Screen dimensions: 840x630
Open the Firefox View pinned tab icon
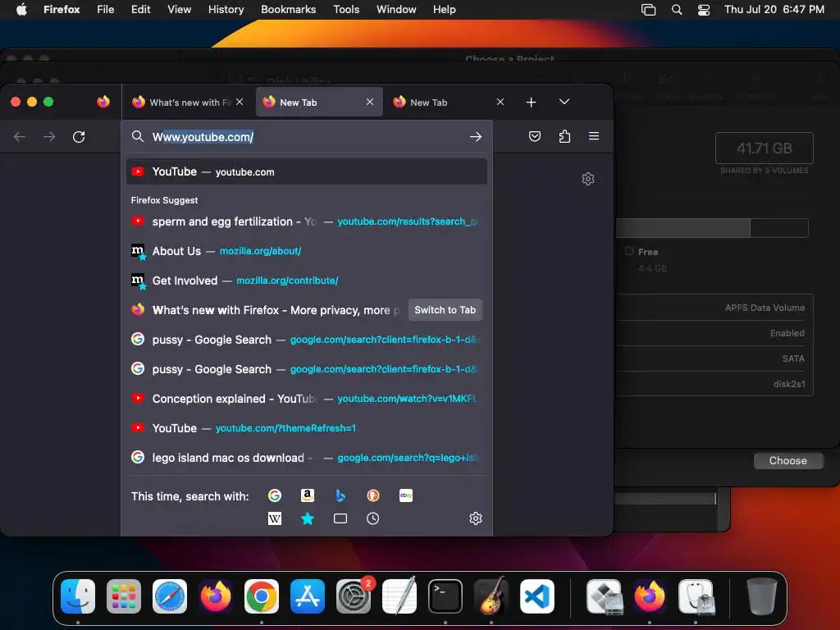[x=103, y=102]
